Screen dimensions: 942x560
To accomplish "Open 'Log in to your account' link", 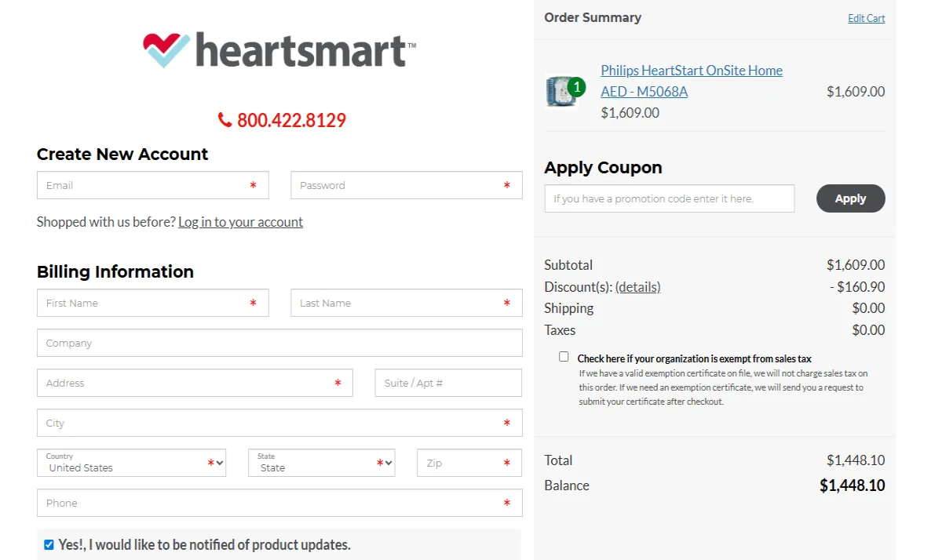I will [240, 222].
